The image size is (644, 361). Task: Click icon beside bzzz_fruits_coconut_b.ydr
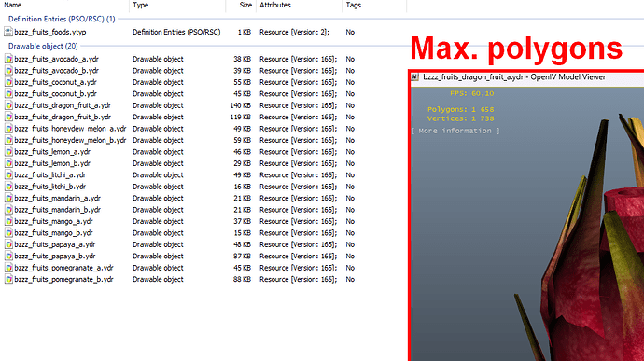pos(8,93)
